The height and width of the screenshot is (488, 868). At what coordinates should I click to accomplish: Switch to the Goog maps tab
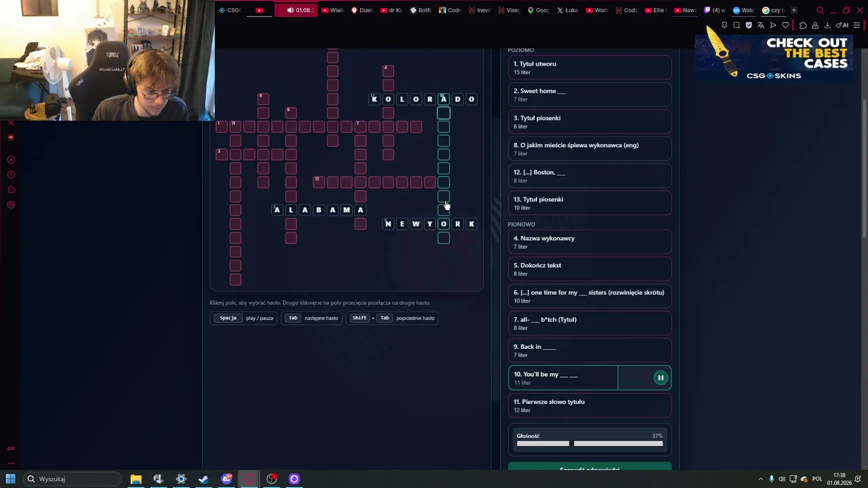(538, 10)
